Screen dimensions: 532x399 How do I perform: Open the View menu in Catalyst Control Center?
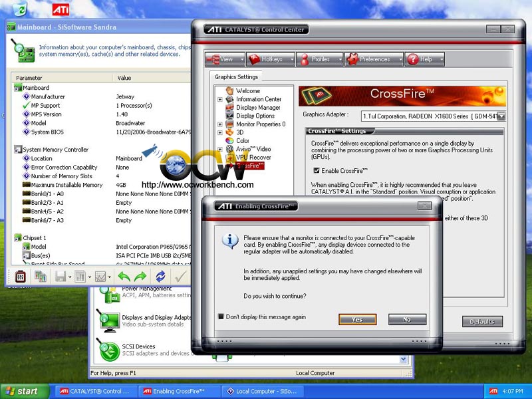point(225,59)
